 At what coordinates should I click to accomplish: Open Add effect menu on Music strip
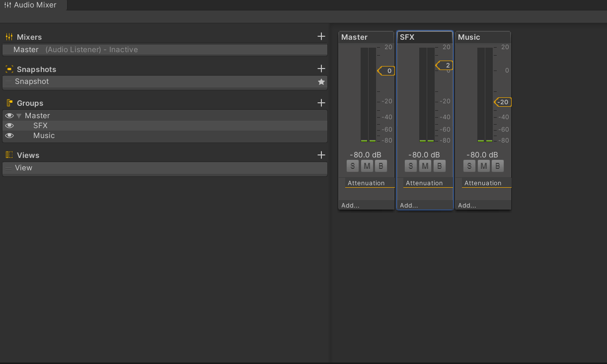[467, 205]
